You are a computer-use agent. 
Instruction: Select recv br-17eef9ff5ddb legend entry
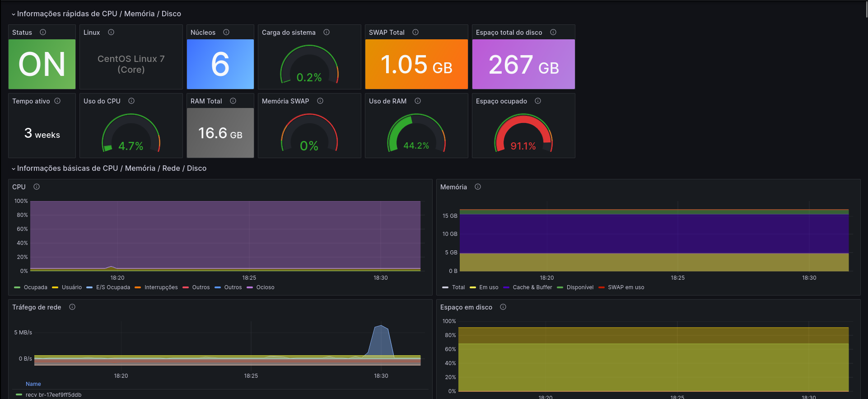pos(53,395)
